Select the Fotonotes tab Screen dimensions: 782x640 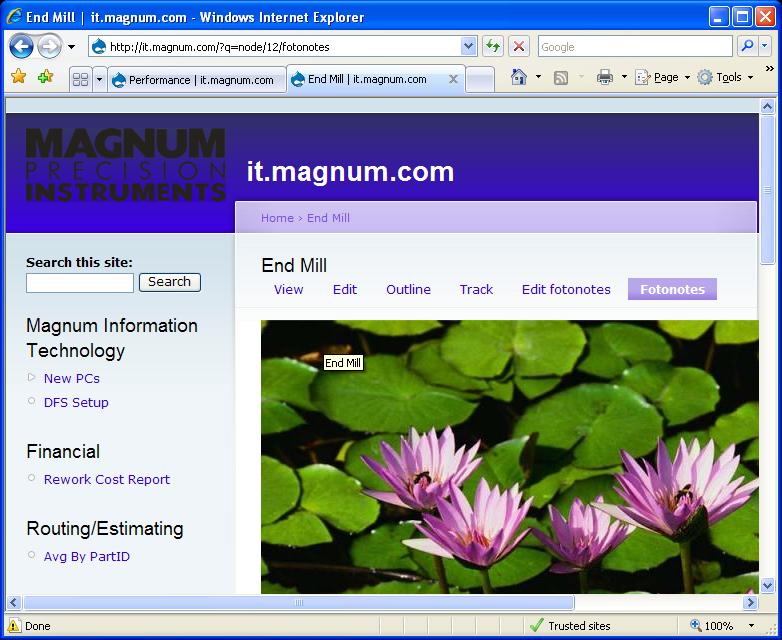pos(672,289)
